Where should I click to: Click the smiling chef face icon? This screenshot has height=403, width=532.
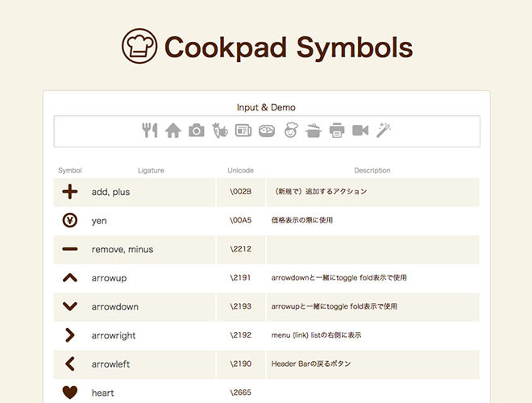click(x=291, y=131)
